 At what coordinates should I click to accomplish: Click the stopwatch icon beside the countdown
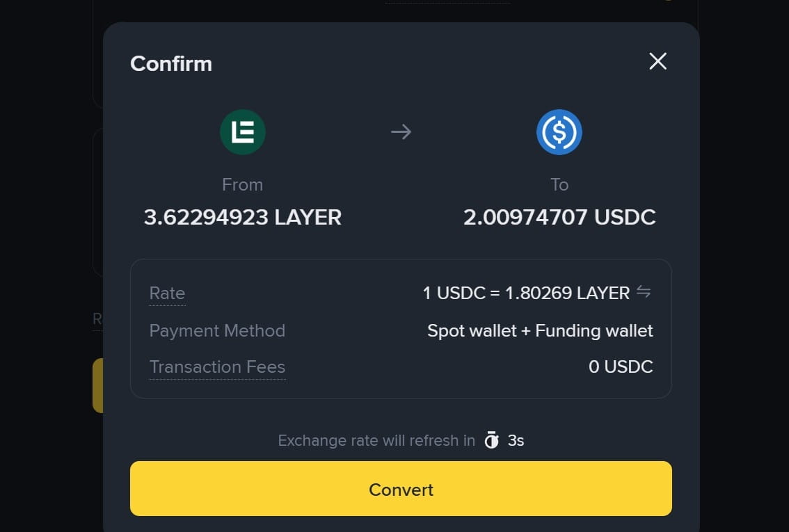click(x=492, y=440)
